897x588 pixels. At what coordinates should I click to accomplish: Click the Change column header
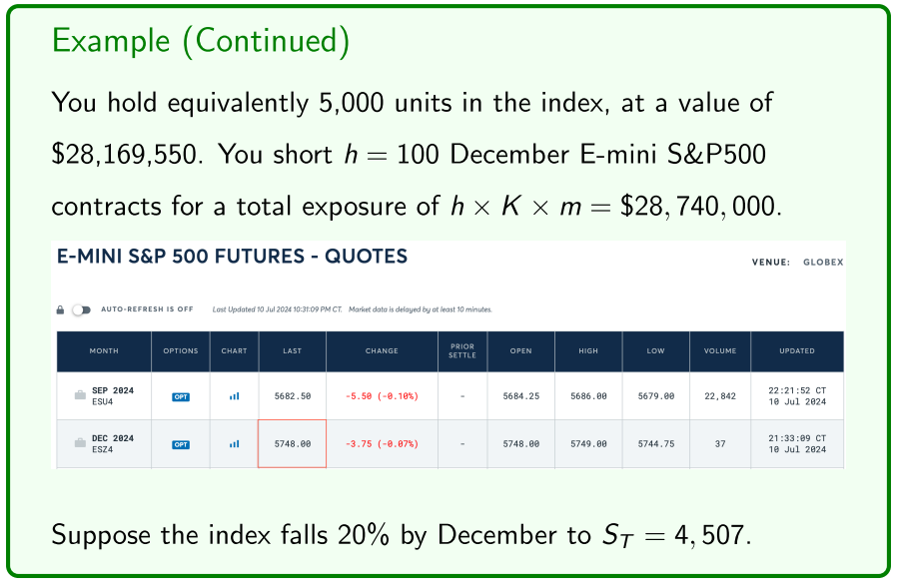(382, 351)
